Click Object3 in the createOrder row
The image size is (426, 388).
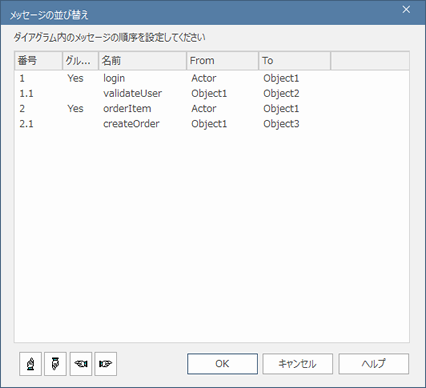click(281, 124)
